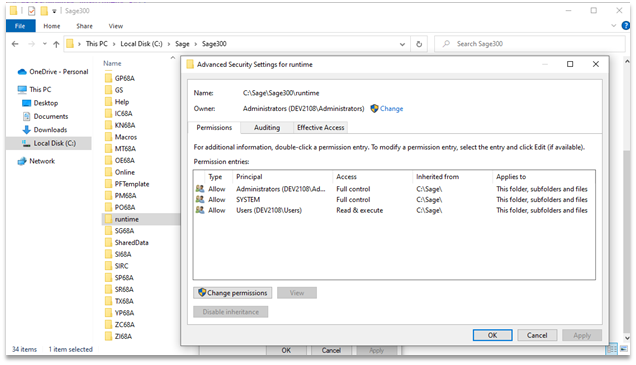Image resolution: width=636 pixels, height=365 pixels.
Task: Select the Permissions tab
Action: [x=214, y=127]
